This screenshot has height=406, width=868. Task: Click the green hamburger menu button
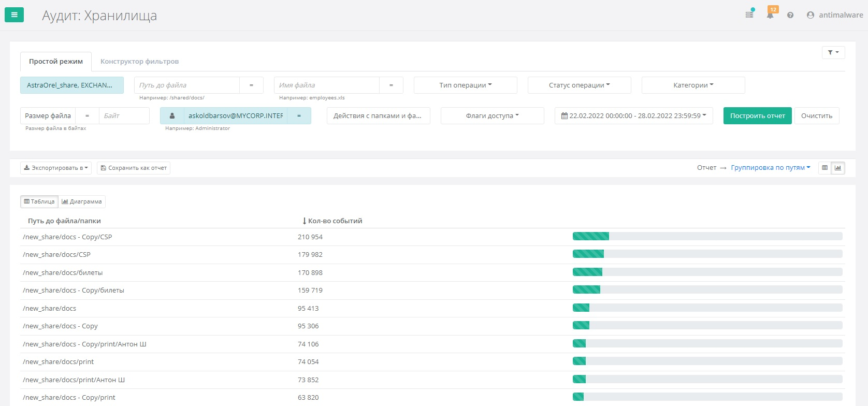pos(14,15)
